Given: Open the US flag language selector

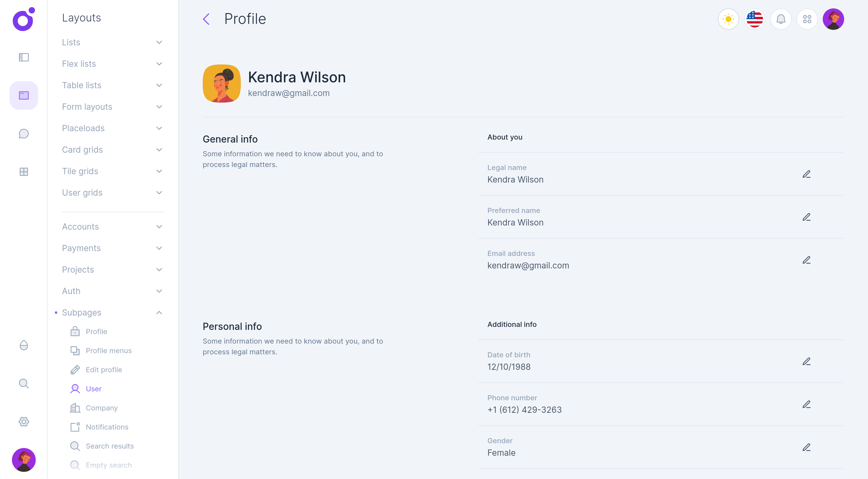Looking at the screenshot, I should 754,19.
